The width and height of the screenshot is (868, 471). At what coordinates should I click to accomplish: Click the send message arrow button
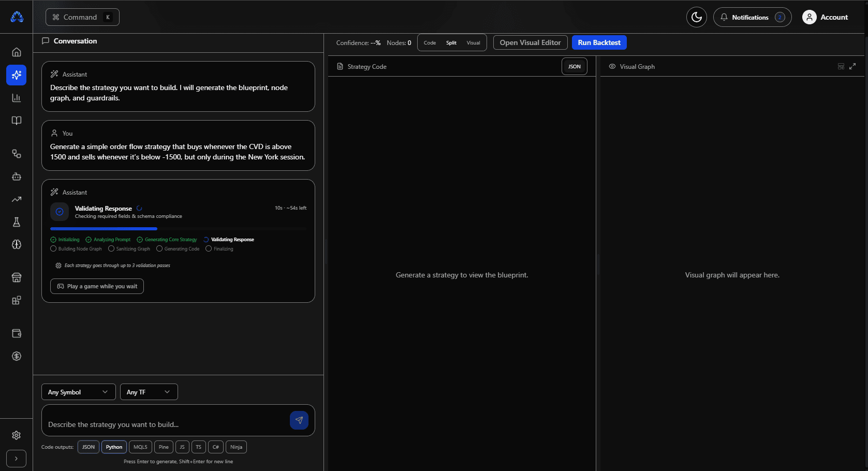click(299, 420)
